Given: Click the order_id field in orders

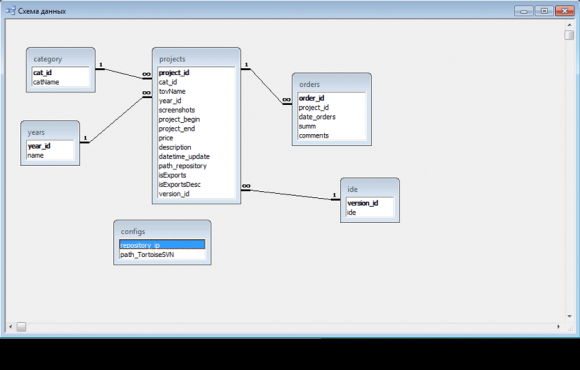Looking at the screenshot, I should click(331, 98).
